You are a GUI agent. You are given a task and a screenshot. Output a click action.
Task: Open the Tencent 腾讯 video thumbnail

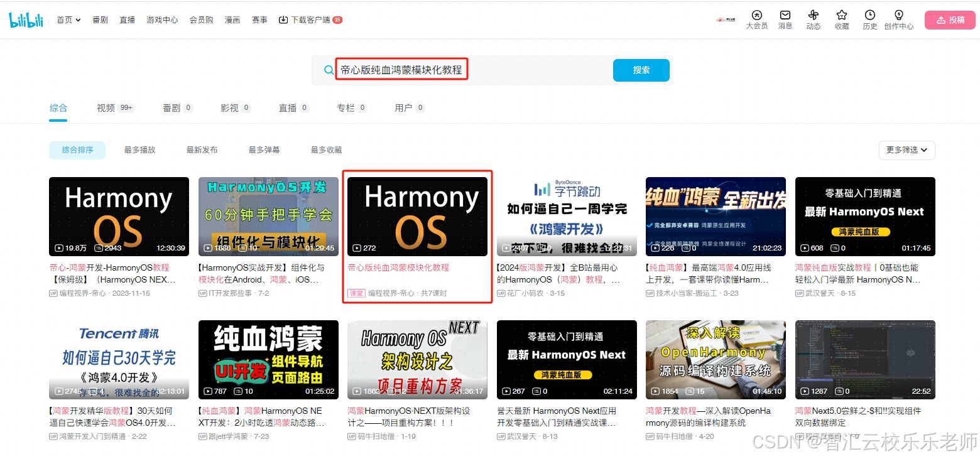[x=119, y=360]
